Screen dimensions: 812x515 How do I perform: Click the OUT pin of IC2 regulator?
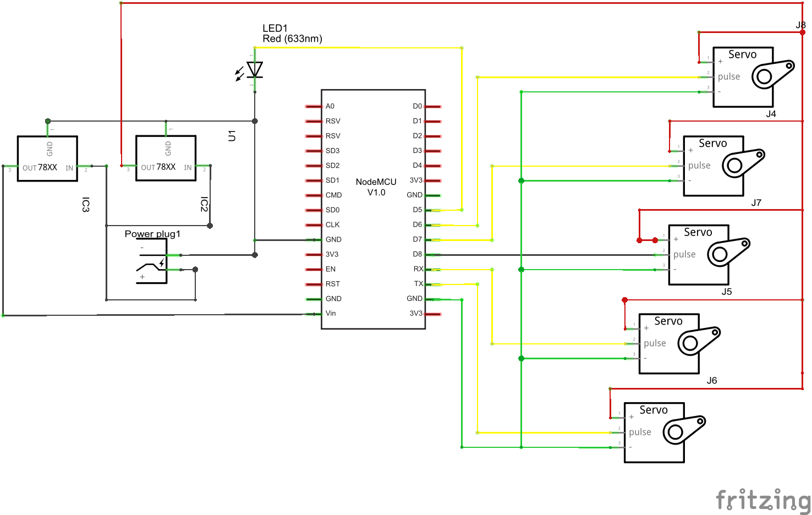pos(129,166)
